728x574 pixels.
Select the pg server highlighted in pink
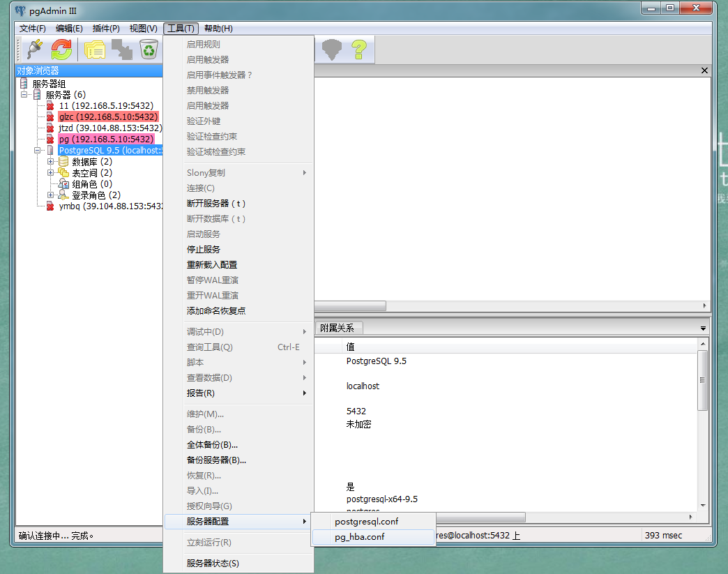tap(105, 139)
